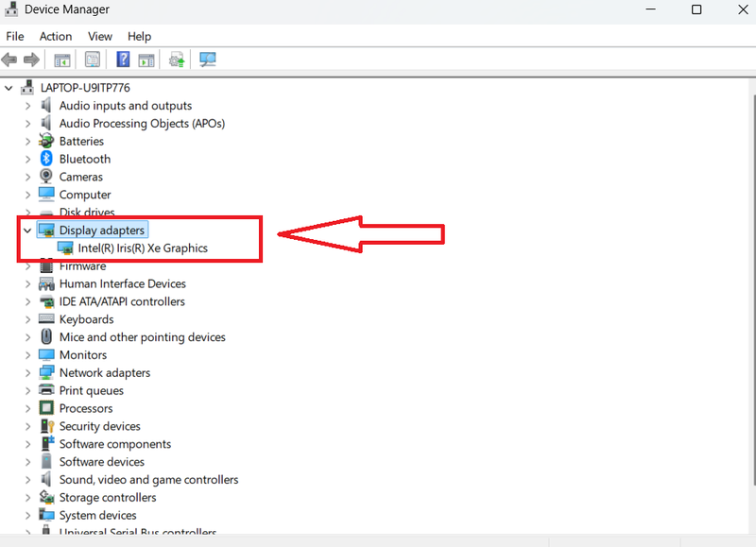Click the Bluetooth category icon
This screenshot has height=547, width=756.
coord(46,159)
